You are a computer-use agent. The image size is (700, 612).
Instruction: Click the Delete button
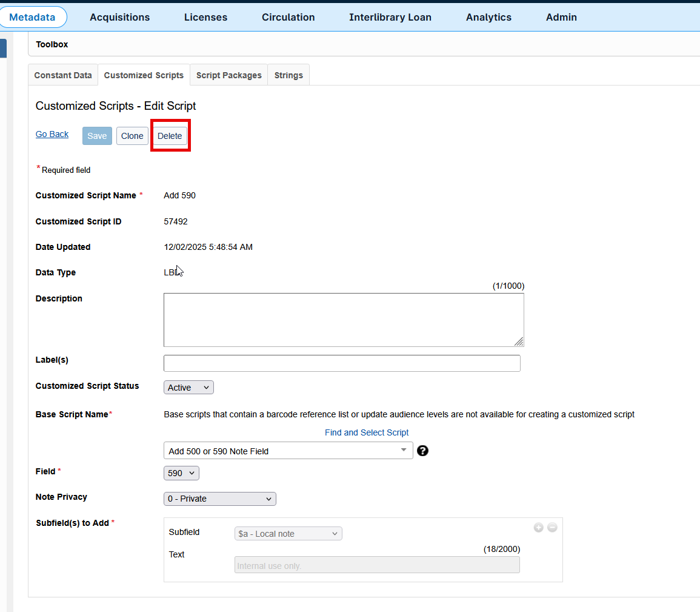(x=170, y=136)
